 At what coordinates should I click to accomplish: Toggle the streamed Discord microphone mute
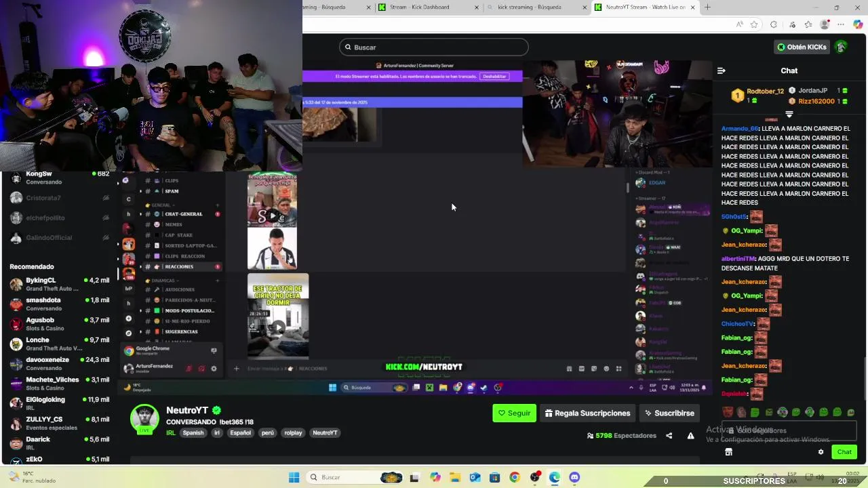189,369
